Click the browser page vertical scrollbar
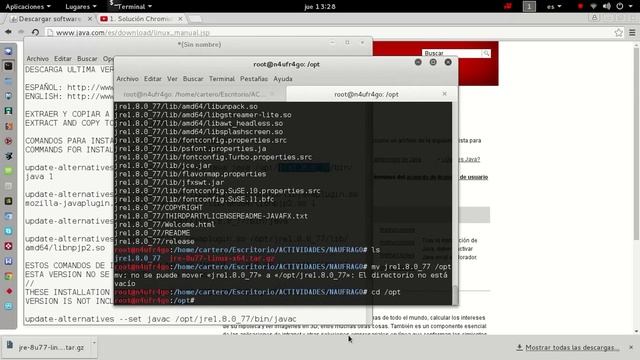The image size is (640, 360). click(x=636, y=143)
